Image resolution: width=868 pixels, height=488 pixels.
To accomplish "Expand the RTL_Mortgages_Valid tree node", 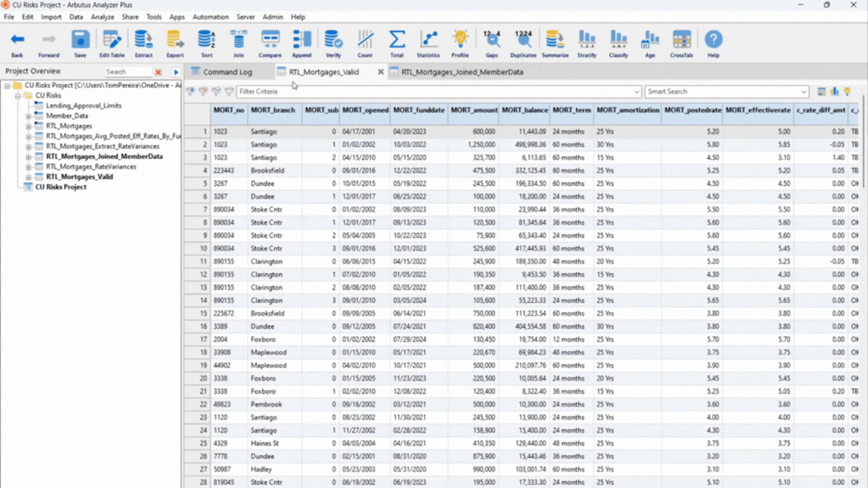I will click(28, 177).
